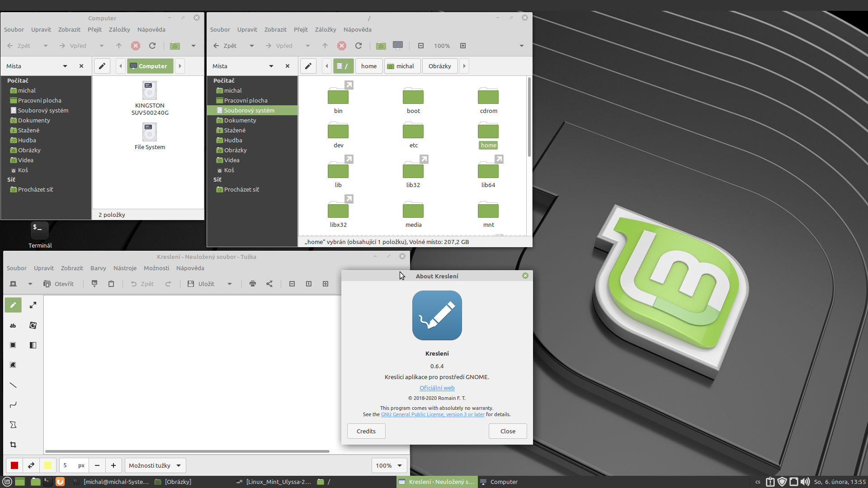
Task: Open the Oficiální web link
Action: pyautogui.click(x=437, y=388)
